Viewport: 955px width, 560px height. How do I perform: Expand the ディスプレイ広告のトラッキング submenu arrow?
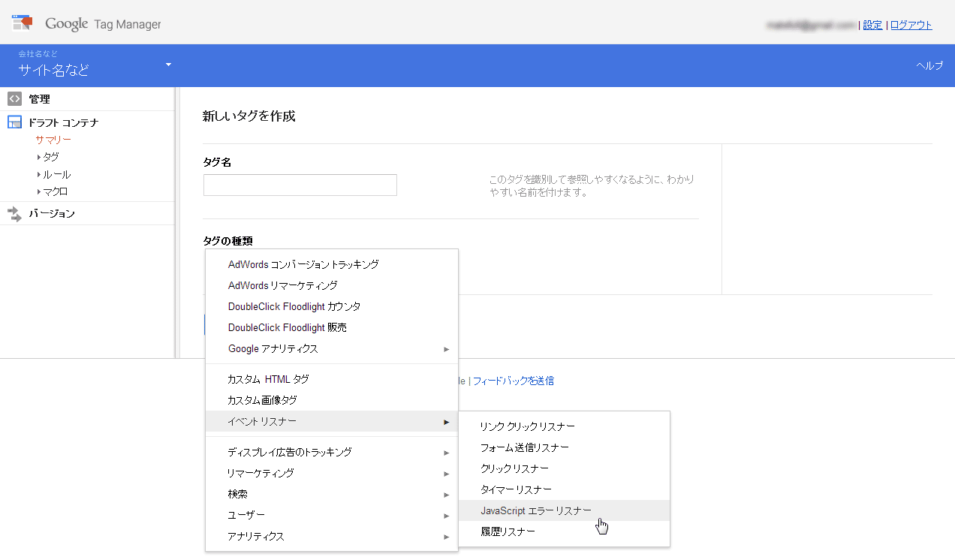pyautogui.click(x=447, y=453)
